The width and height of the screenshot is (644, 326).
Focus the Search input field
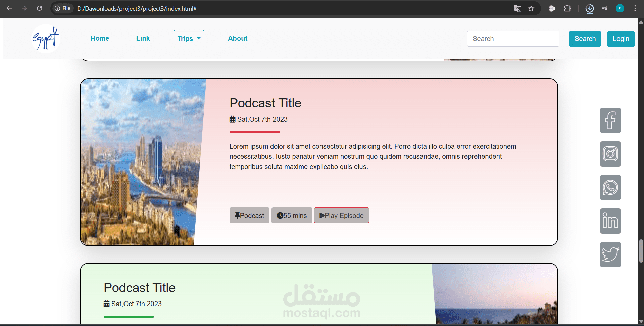coord(513,39)
